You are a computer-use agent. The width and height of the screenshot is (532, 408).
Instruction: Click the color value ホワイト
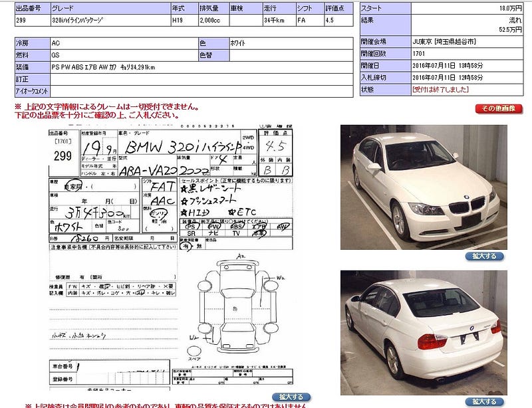pyautogui.click(x=237, y=43)
